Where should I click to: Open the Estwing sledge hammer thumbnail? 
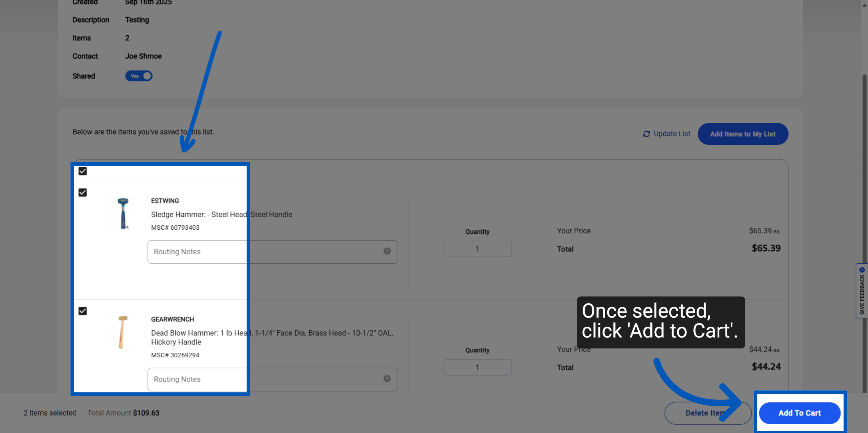click(x=123, y=213)
